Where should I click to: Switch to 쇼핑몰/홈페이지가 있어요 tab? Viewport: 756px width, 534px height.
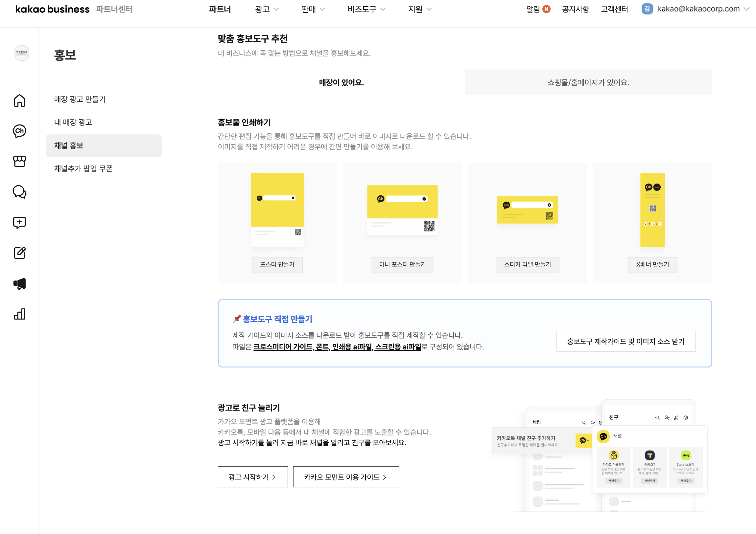click(588, 82)
